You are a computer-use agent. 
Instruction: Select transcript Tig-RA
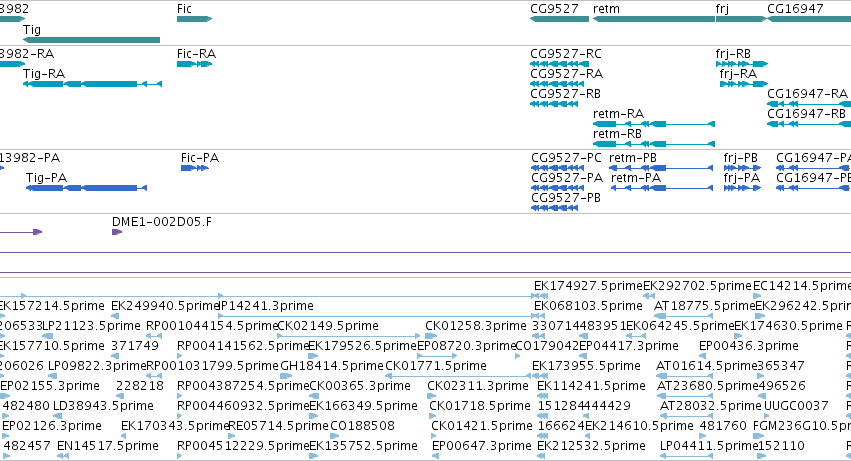[x=92, y=84]
